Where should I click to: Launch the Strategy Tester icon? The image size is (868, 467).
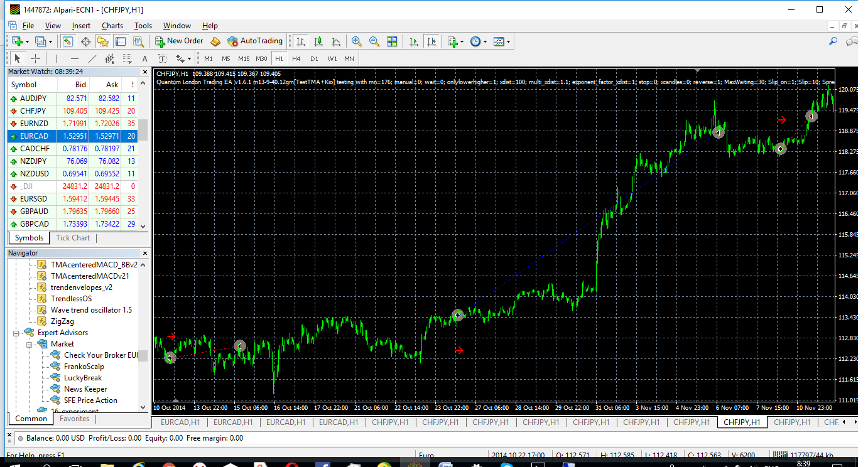click(x=139, y=41)
